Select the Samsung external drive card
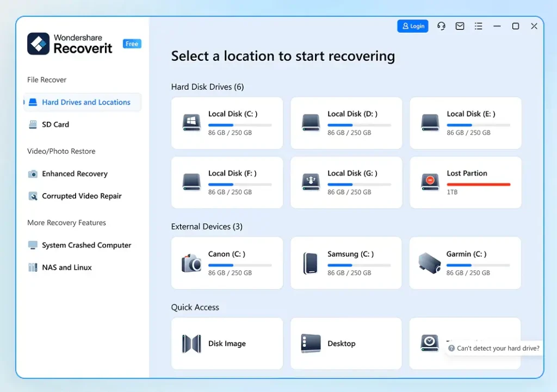 click(346, 263)
